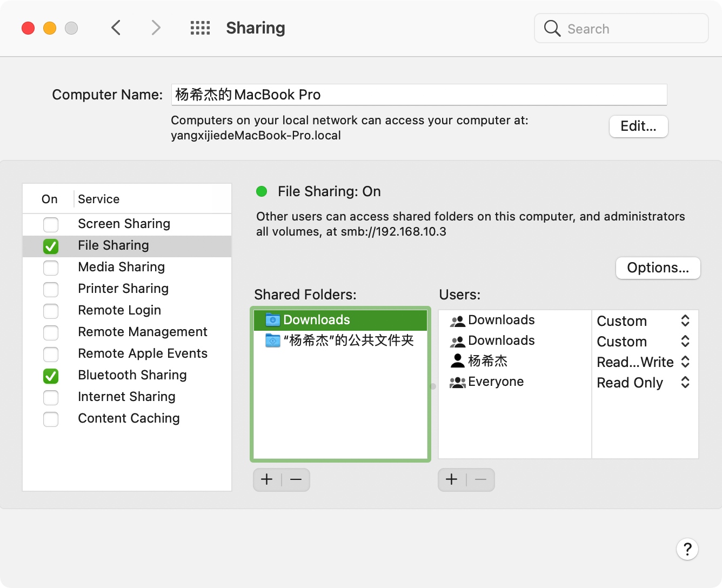Screen dimensions: 722x588
Task: Open Custom permission popup for second Downloads user
Action: (x=644, y=342)
